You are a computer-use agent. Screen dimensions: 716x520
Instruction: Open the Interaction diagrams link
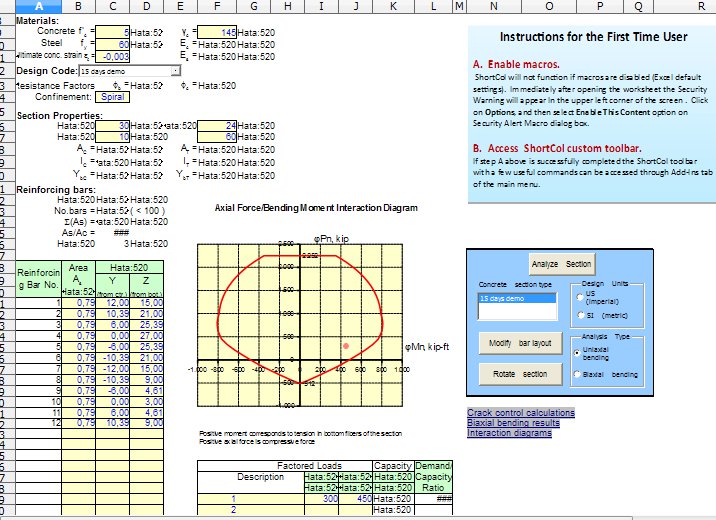pyautogui.click(x=509, y=433)
